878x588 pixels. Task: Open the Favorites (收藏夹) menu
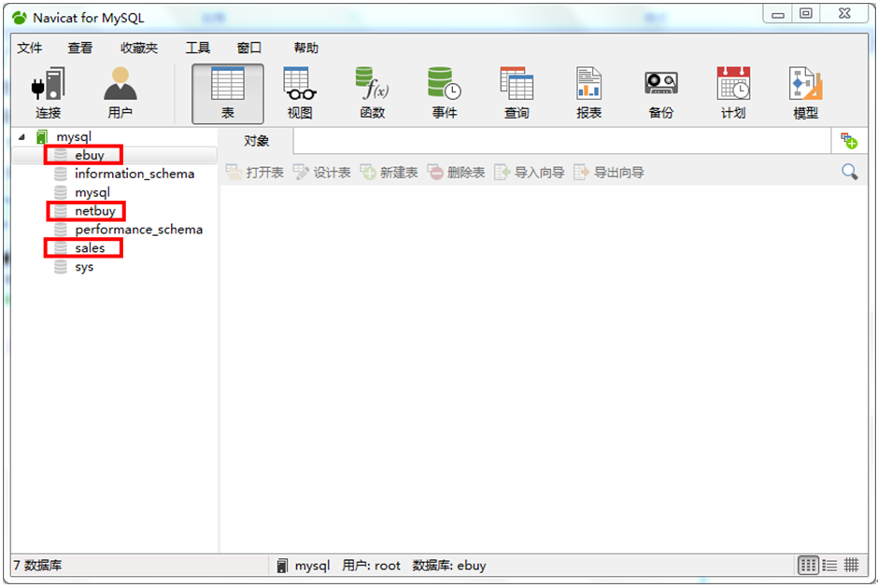(139, 49)
